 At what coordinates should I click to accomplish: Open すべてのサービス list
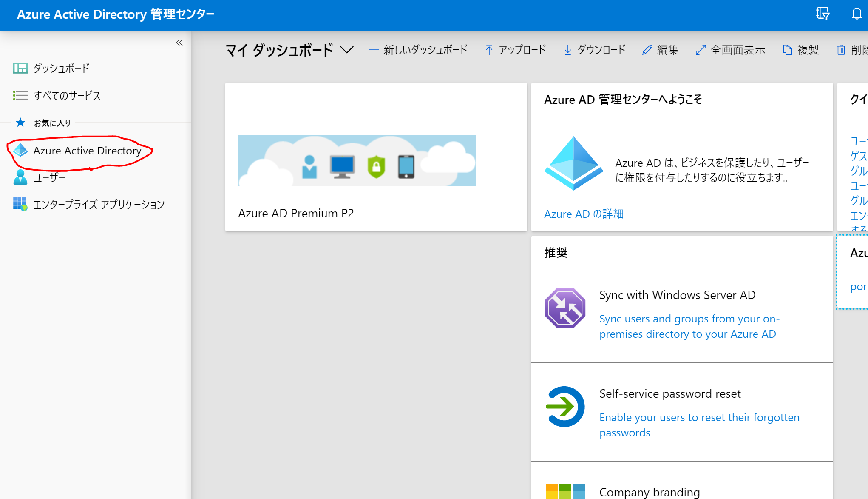click(x=67, y=96)
